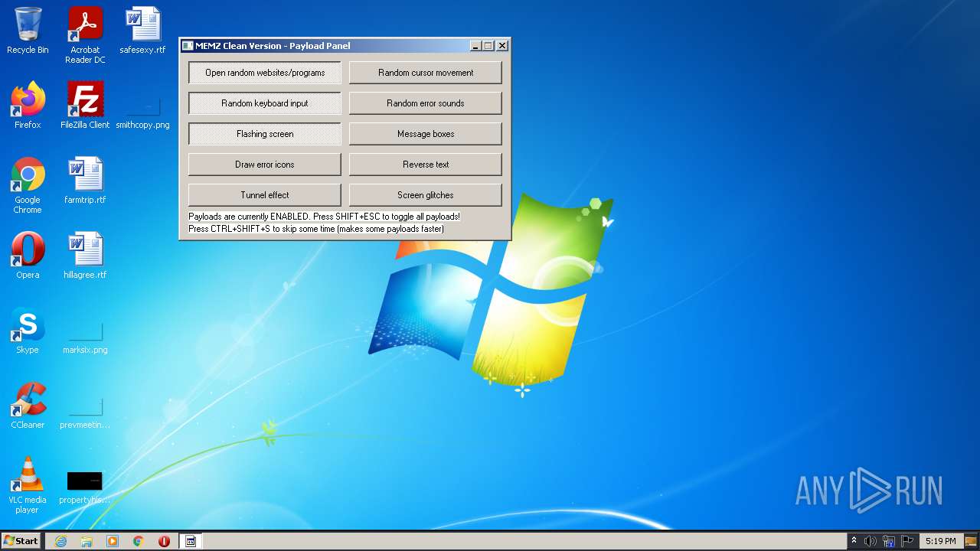This screenshot has height=551, width=980.
Task: Toggle Tunnel effect payload
Action: click(265, 195)
